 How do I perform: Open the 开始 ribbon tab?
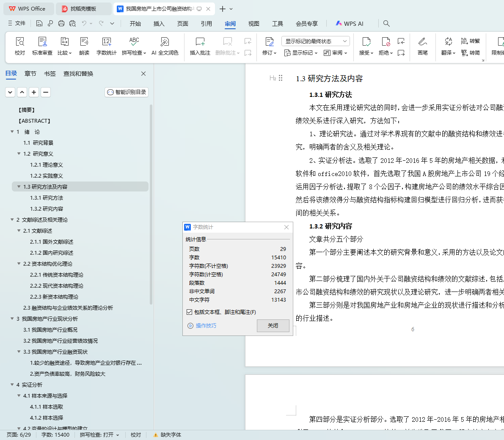135,23
